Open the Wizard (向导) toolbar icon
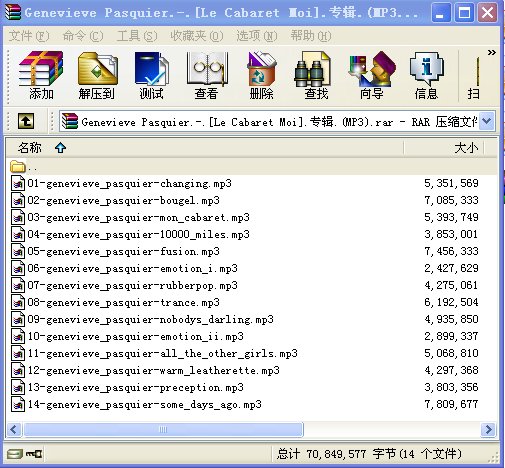Image resolution: width=505 pixels, height=468 pixels. pos(372,75)
